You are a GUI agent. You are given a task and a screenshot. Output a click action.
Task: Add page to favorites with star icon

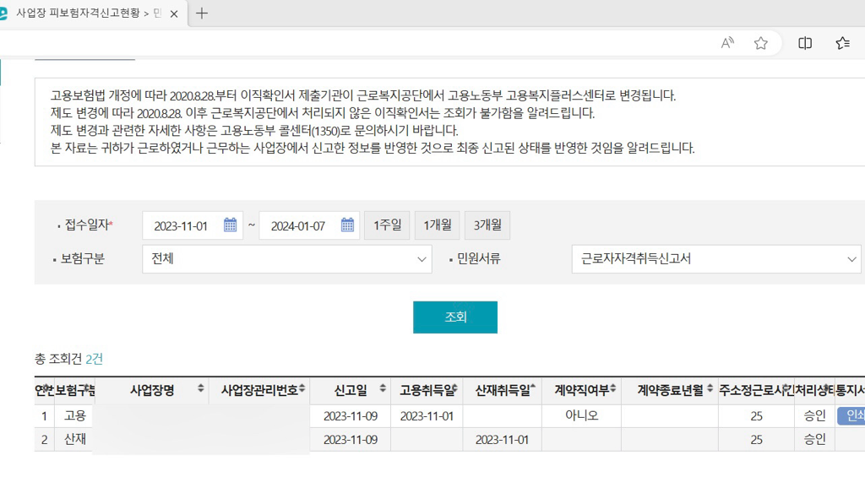pos(760,43)
